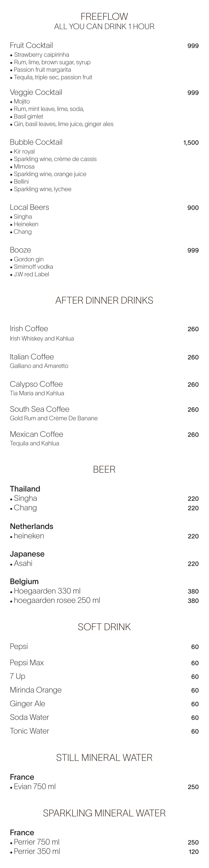Select Calypso Coffee entry
The height and width of the screenshot is (868, 209).
[36, 384]
